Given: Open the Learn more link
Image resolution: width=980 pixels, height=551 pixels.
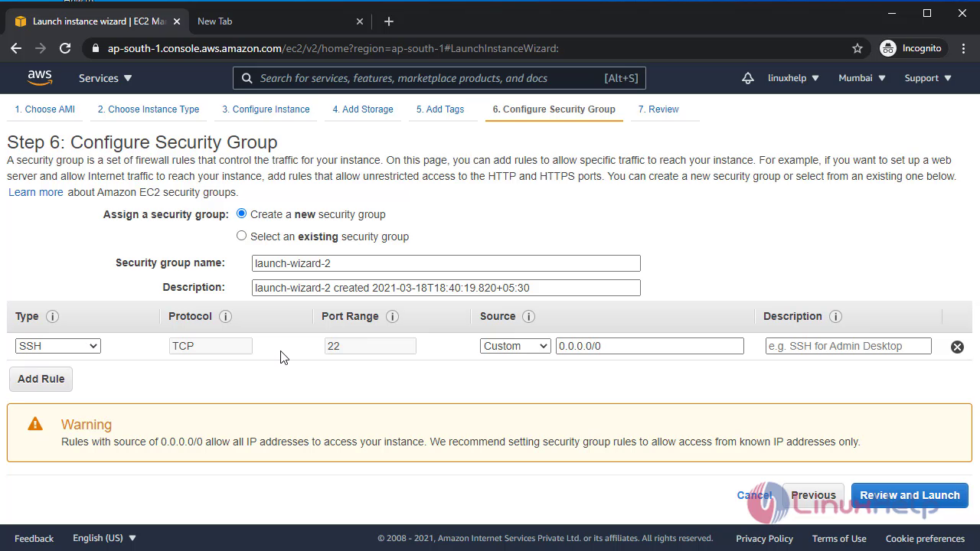Looking at the screenshot, I should (x=36, y=192).
